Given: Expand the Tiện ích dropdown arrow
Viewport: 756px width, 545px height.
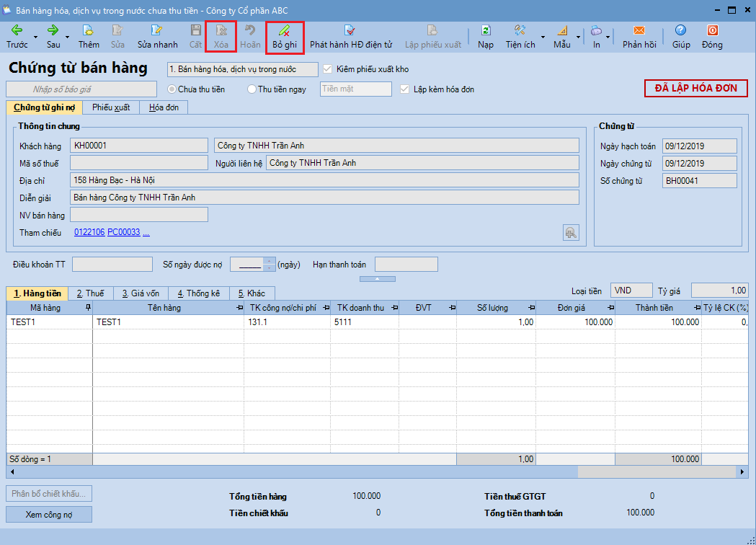Looking at the screenshot, I should pos(543,37).
